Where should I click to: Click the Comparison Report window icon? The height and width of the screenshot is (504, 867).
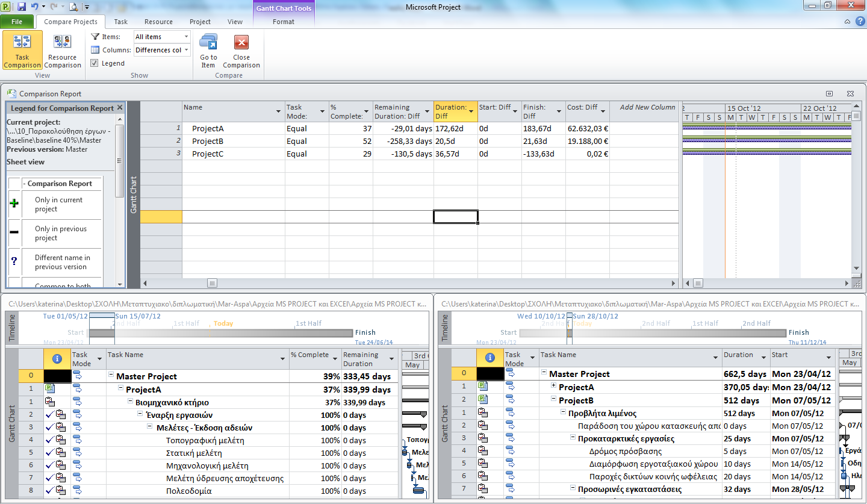(11, 93)
